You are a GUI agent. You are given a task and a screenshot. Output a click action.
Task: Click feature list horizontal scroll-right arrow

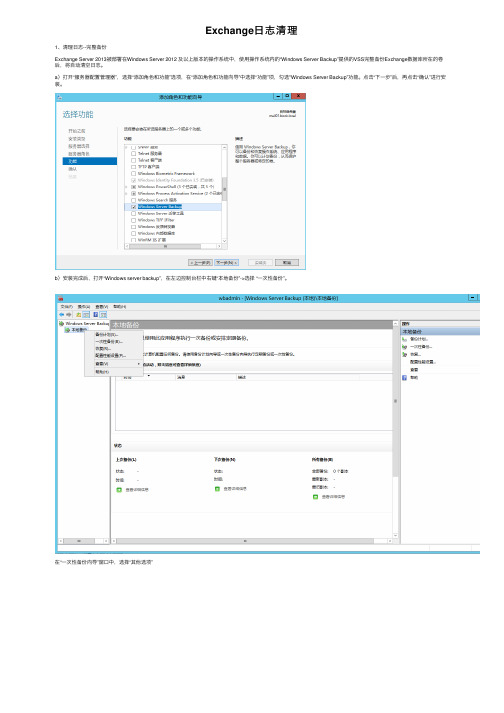pyautogui.click(x=219, y=246)
